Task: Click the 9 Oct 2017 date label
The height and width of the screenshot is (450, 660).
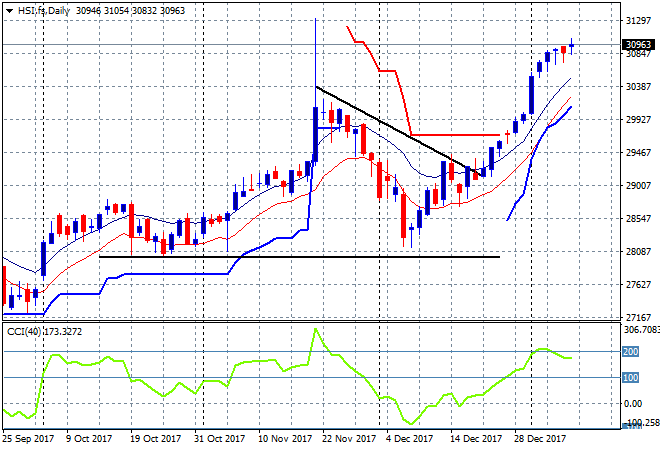Action: point(89,439)
